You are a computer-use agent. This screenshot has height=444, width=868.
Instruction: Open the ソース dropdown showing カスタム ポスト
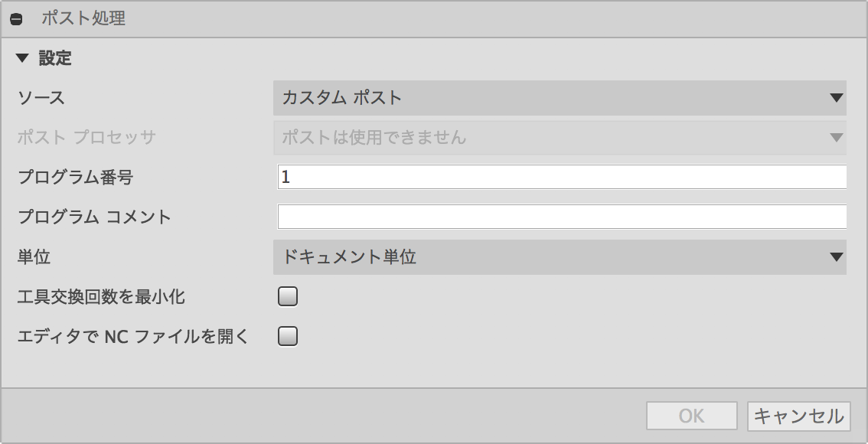[x=560, y=98]
